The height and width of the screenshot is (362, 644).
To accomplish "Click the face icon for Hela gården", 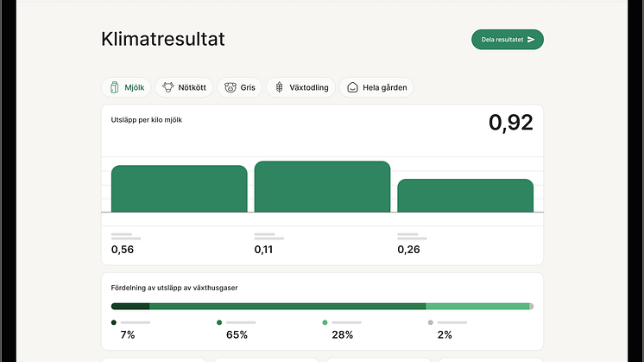I will pos(352,87).
